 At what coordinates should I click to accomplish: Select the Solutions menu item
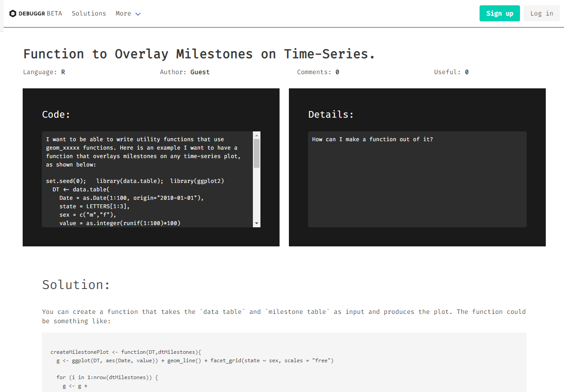coord(88,13)
